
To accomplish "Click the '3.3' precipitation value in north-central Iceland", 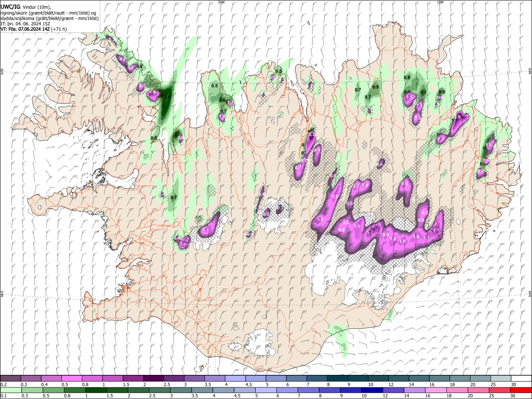I will 311,135.
